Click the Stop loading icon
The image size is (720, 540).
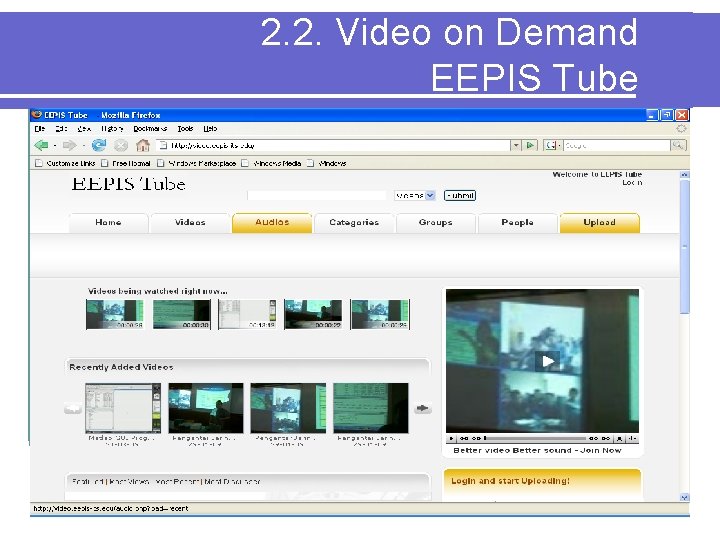tap(121, 146)
